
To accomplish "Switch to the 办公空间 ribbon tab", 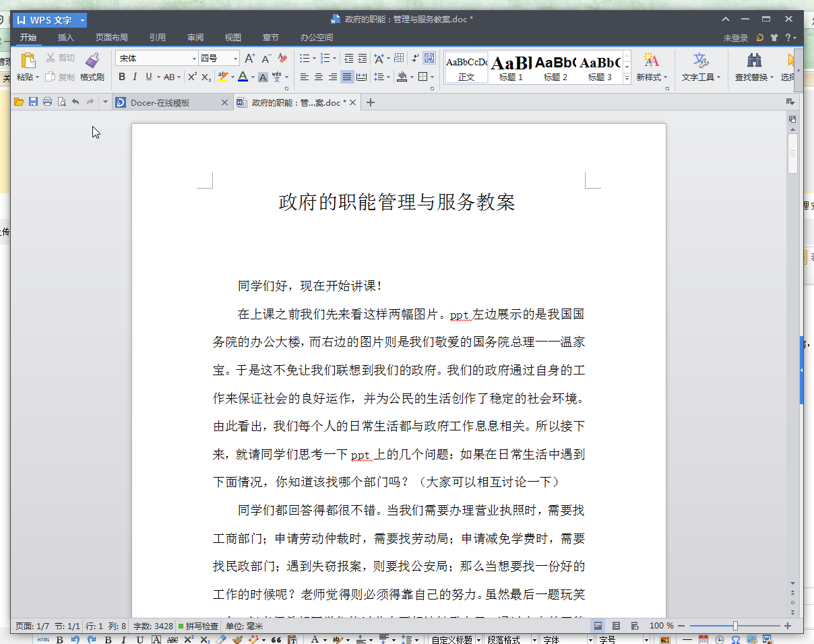I will [x=317, y=38].
